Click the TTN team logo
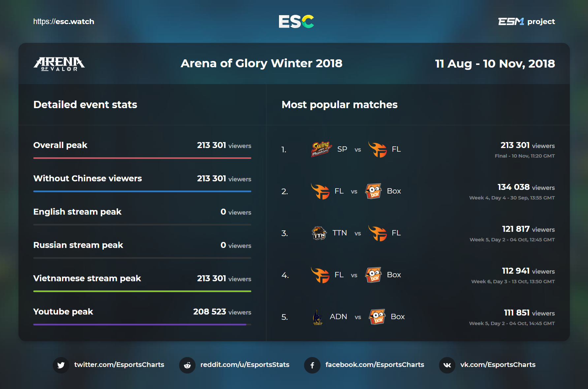 319,233
